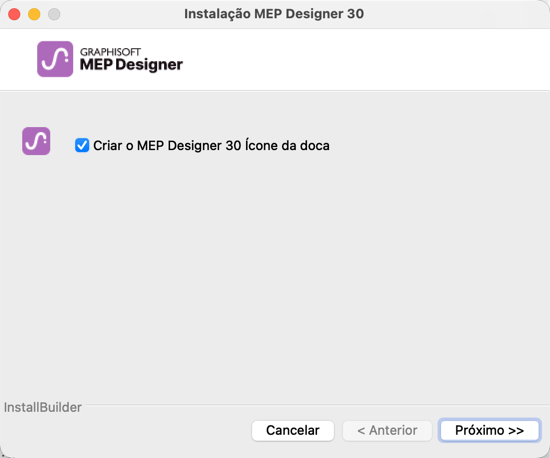This screenshot has width=550, height=458.
Task: Click the small purple MEP Designer icon beside checkbox
Action: 36,141
